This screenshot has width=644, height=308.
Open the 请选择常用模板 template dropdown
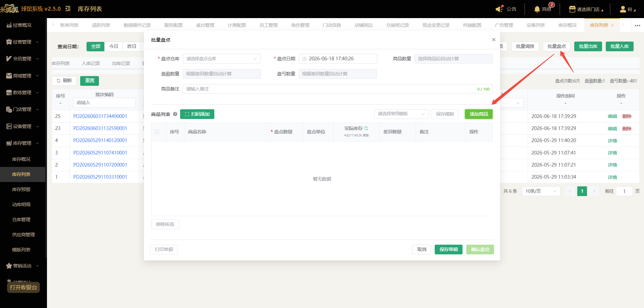(401, 114)
